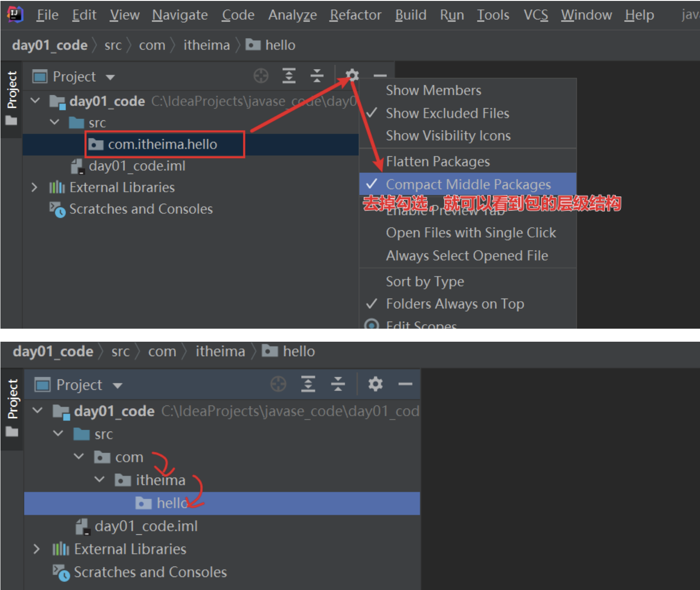
Task: Open the Analyze menu
Action: tap(292, 15)
